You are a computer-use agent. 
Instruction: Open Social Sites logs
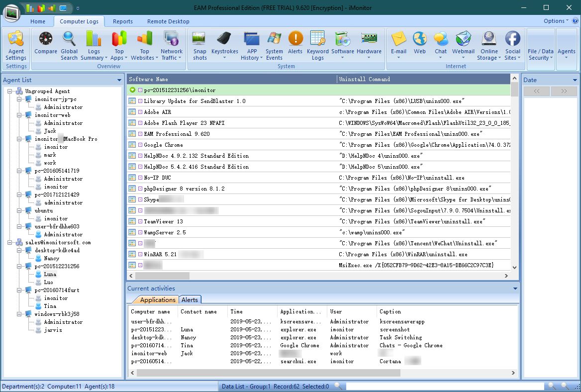tap(512, 46)
